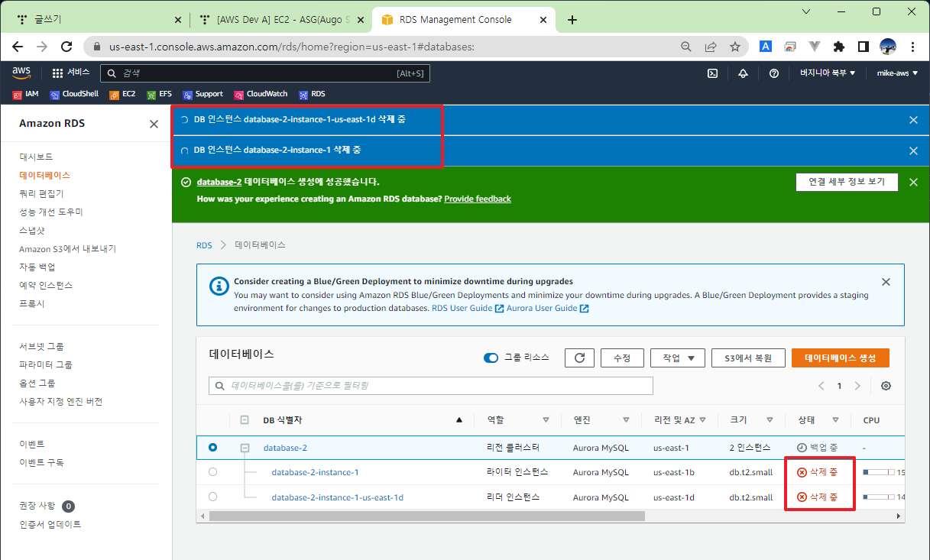Viewport: 930px width, 560px height.
Task: Open database-2-instance-1 details link
Action: pyautogui.click(x=315, y=472)
